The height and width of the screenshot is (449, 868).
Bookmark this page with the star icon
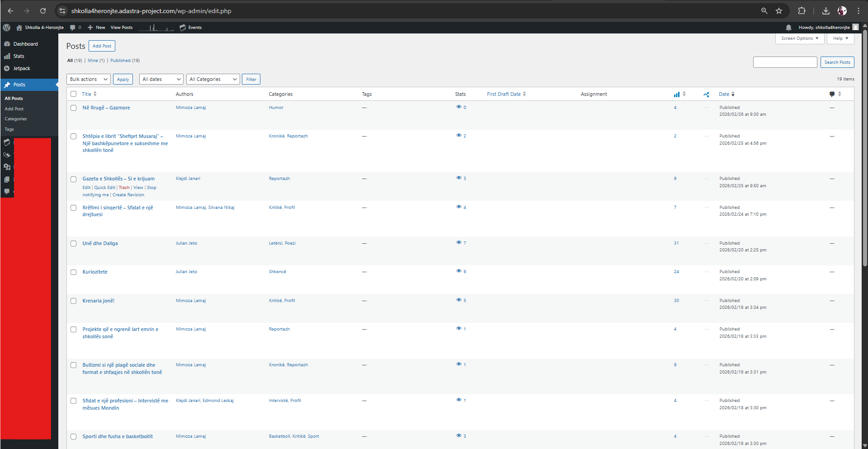pos(779,11)
